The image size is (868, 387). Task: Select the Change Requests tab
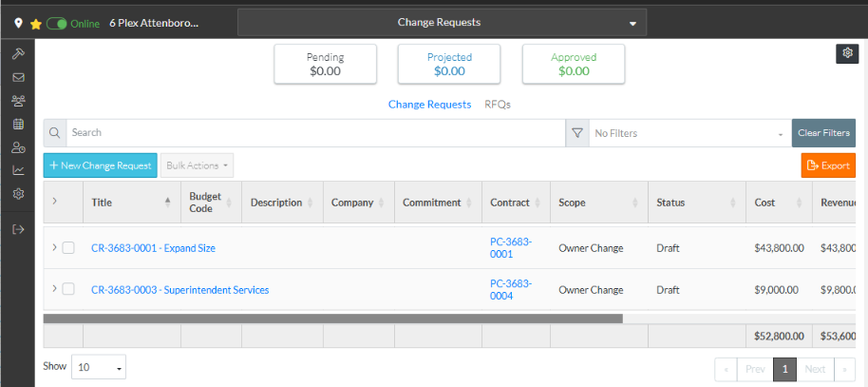tap(429, 105)
